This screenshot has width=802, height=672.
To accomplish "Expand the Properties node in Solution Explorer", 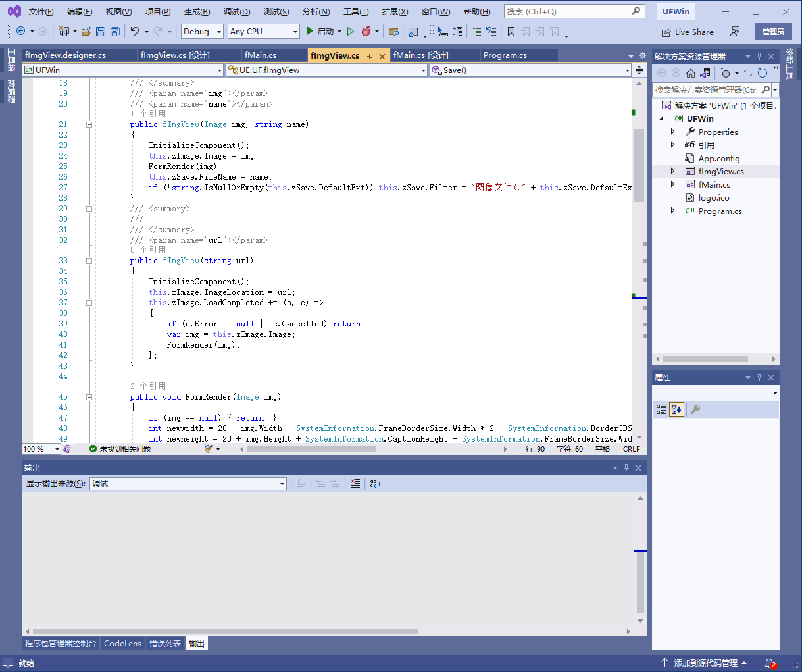I will coord(672,132).
